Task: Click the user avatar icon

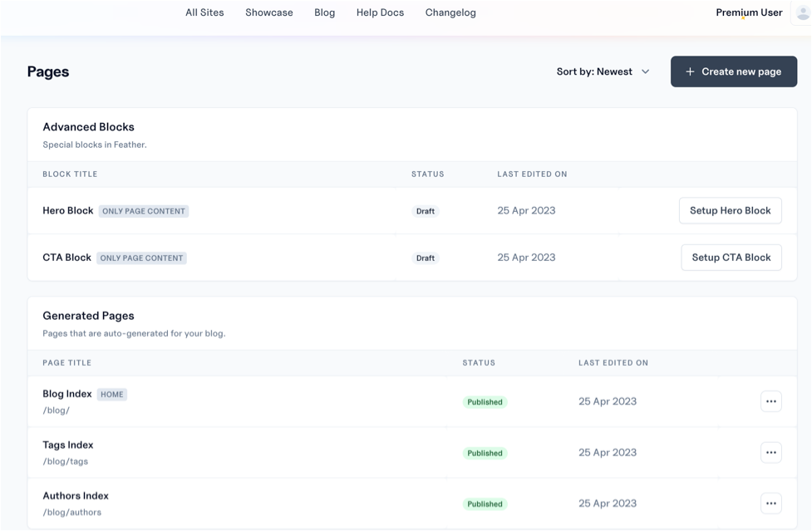Action: pos(801,14)
